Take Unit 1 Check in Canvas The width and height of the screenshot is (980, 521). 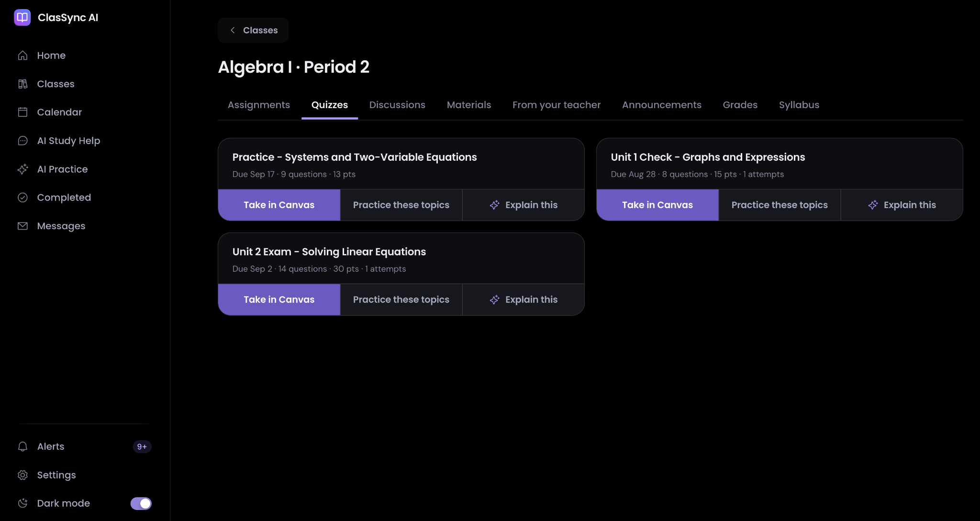657,205
